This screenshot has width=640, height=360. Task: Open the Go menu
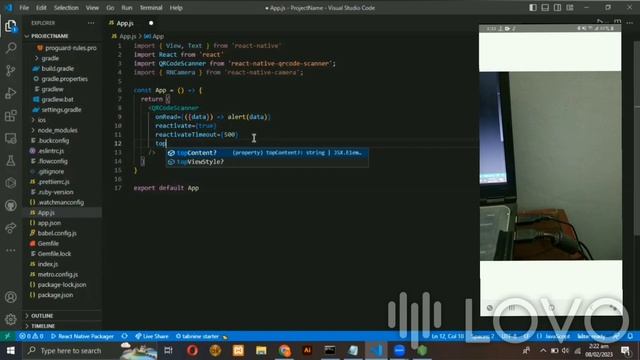click(110, 8)
